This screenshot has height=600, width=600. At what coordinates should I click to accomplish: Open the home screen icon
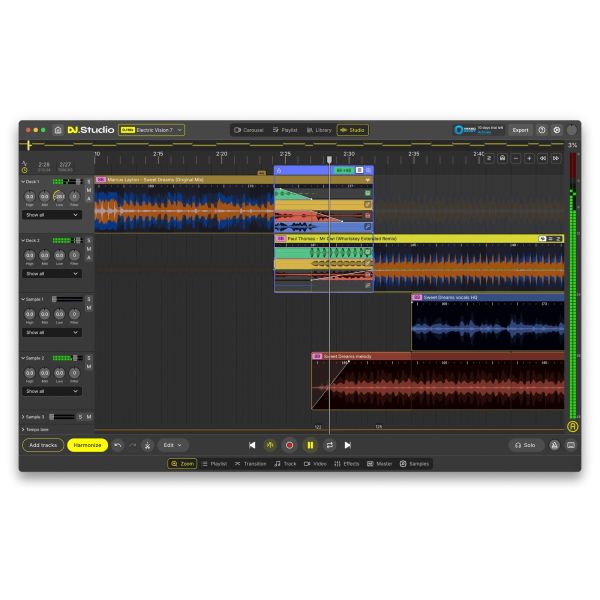point(58,130)
